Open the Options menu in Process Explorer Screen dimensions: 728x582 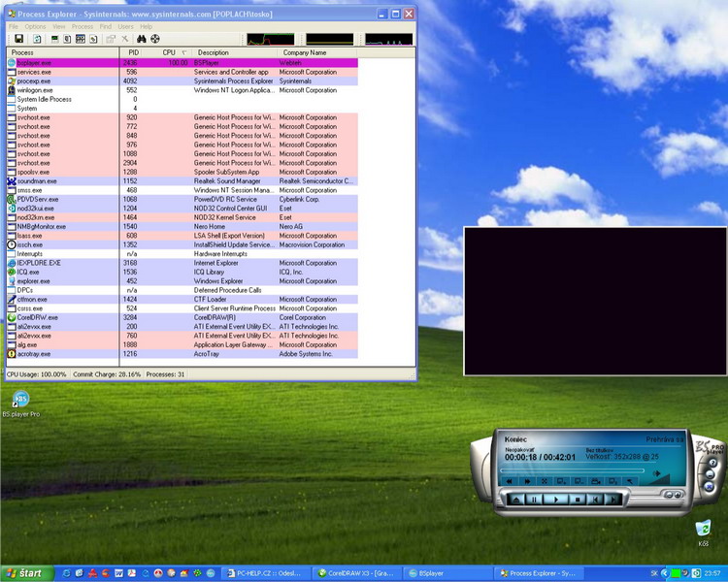(x=35, y=26)
